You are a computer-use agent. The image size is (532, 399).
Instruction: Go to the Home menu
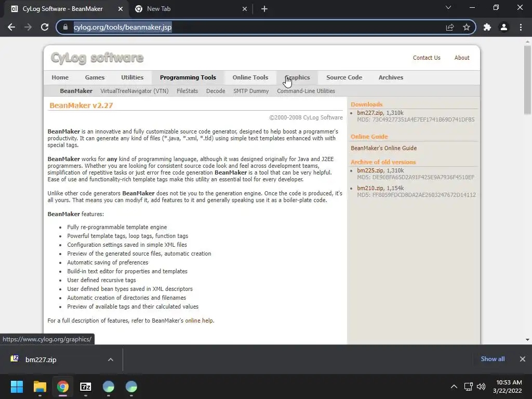coord(60,77)
